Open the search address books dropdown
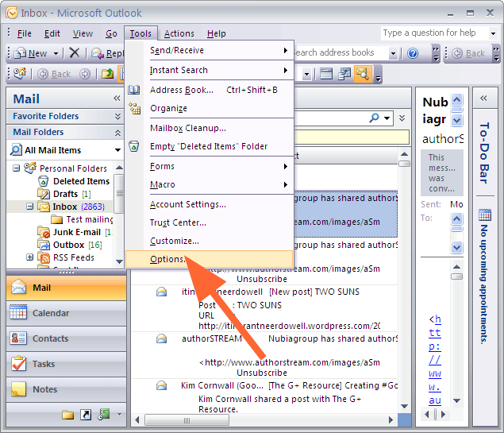The width and height of the screenshot is (504, 433). click(x=393, y=53)
